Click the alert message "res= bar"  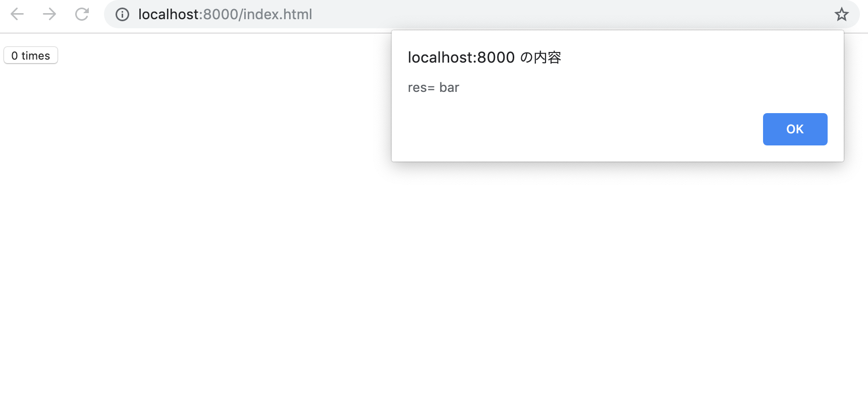433,87
